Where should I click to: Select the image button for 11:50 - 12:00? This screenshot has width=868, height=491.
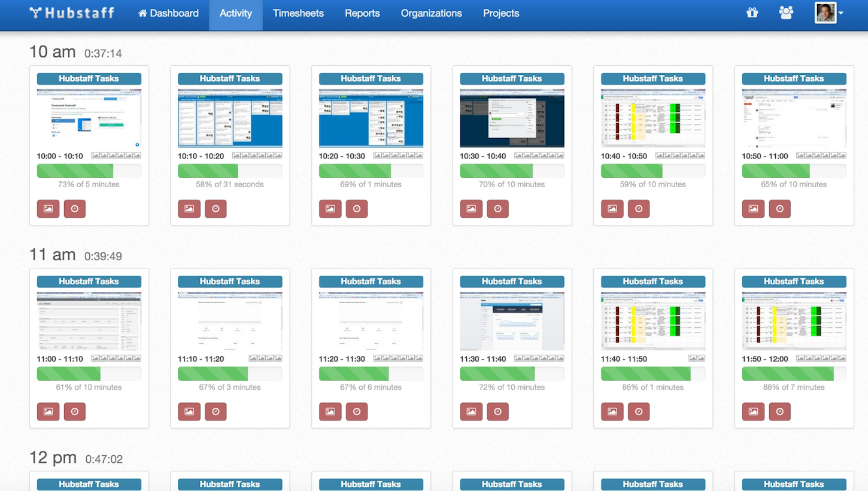(x=753, y=411)
